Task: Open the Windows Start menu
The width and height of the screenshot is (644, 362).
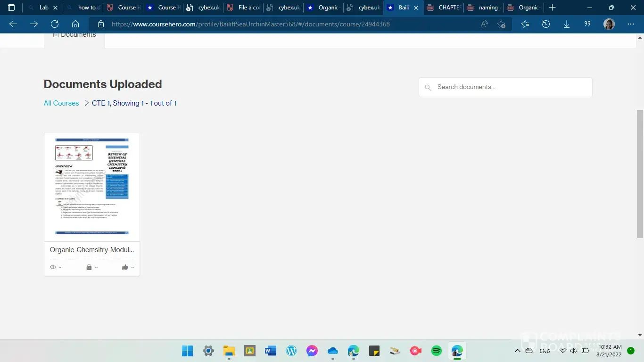Action: tap(187, 351)
